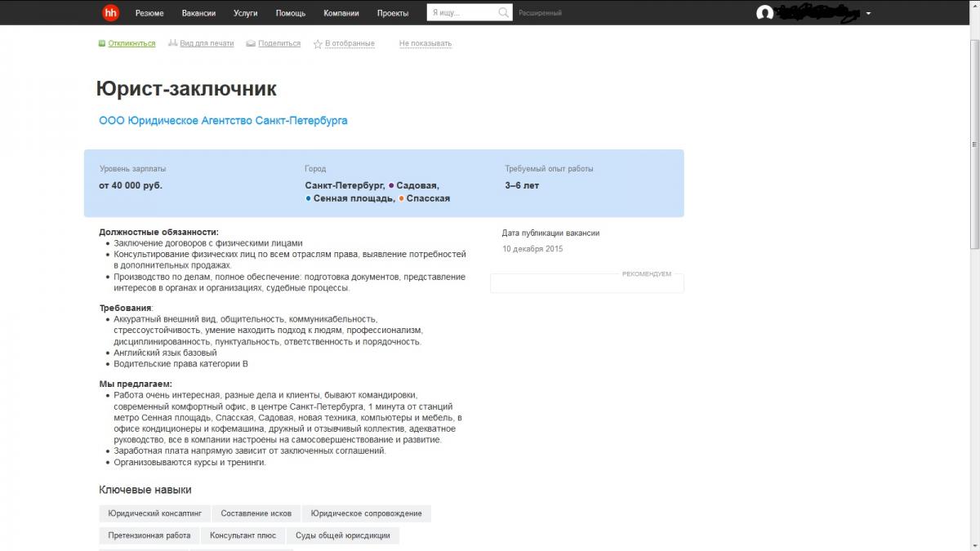Focus the 'Я ищу...' search field
The image size is (980, 551).
pos(461,13)
